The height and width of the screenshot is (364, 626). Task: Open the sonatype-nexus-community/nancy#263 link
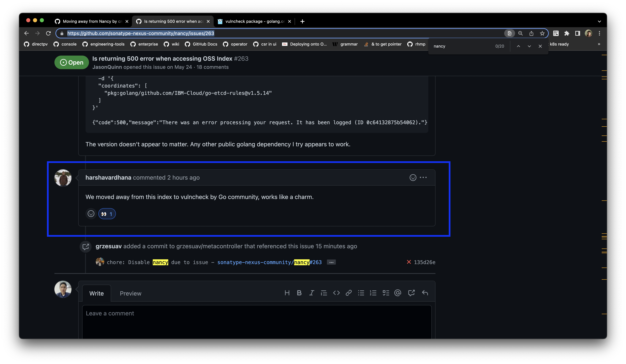[x=269, y=262]
